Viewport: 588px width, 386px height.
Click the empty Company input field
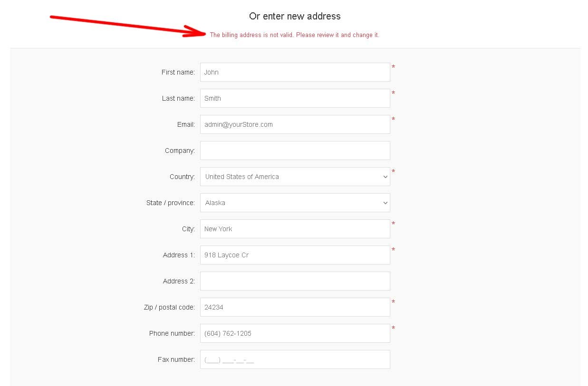pos(295,151)
